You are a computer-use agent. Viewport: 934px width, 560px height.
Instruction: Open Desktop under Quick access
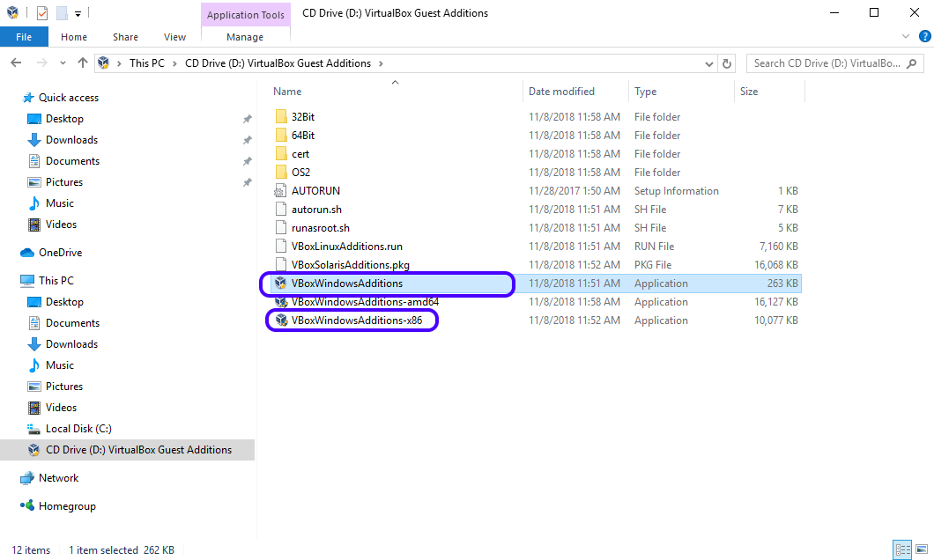(x=64, y=118)
